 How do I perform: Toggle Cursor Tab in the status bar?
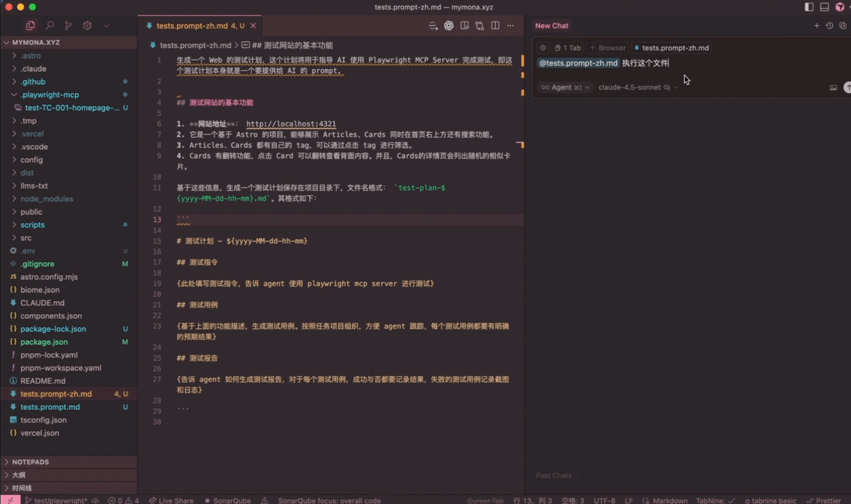click(x=485, y=500)
